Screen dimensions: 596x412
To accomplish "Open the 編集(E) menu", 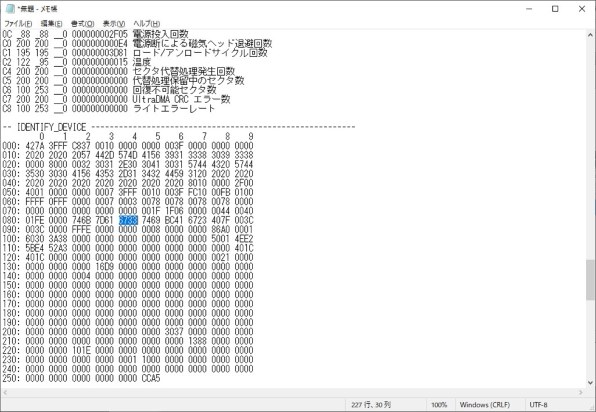I will (51, 23).
